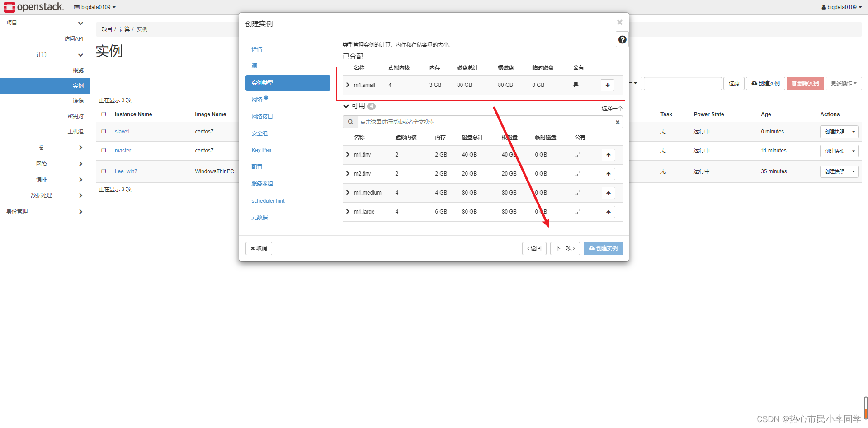
Task: Open the 更多操作 more actions dropdown
Action: click(844, 83)
